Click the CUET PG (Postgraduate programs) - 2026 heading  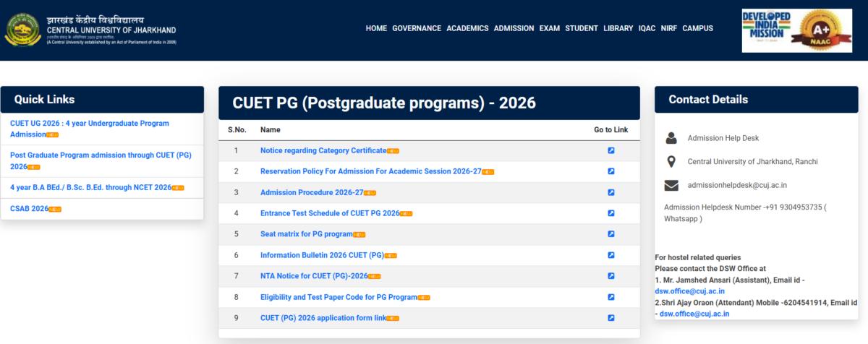coord(384,103)
